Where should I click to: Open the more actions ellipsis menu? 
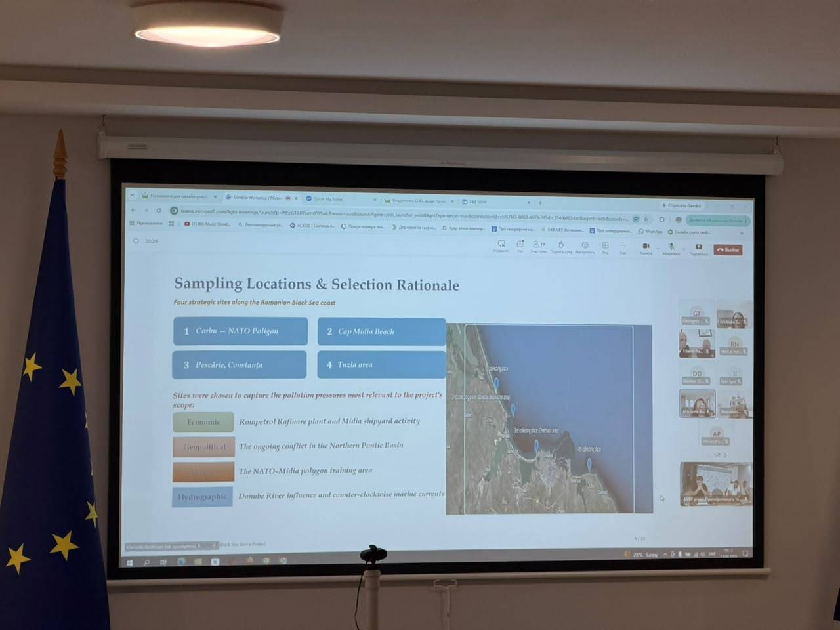(x=623, y=247)
